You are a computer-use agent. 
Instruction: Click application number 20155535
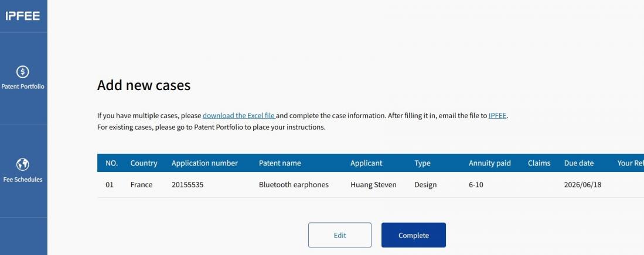[188, 185]
